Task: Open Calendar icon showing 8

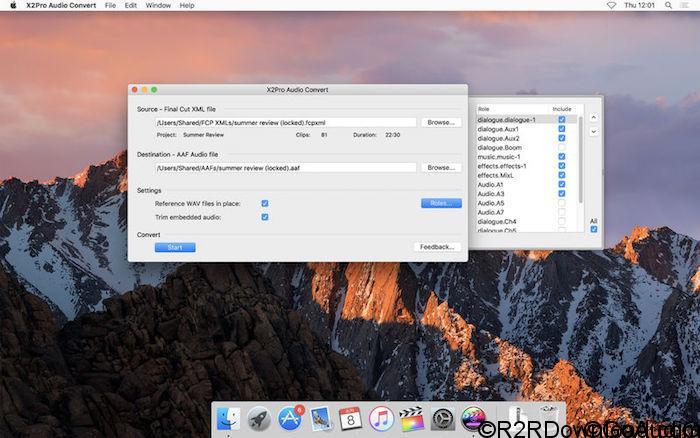Action: coord(350,419)
